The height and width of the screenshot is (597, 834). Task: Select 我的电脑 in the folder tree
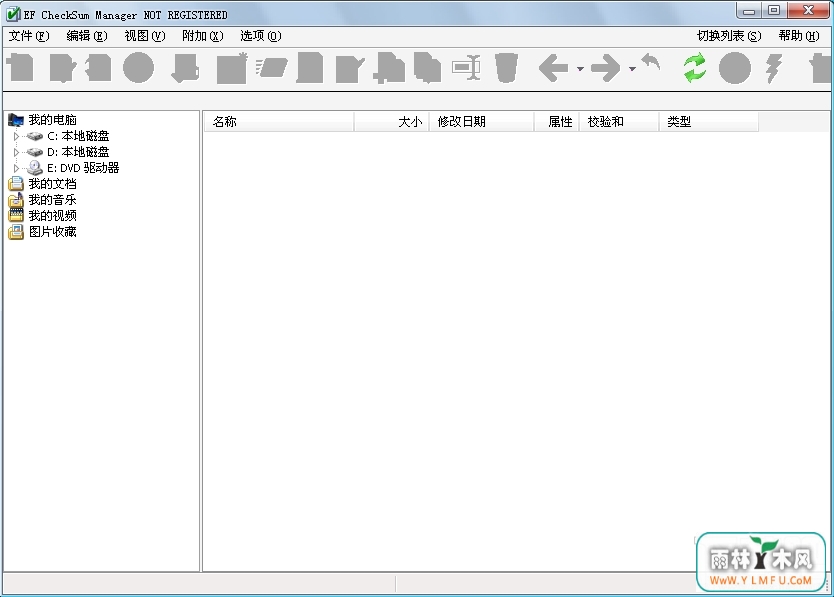(x=53, y=120)
